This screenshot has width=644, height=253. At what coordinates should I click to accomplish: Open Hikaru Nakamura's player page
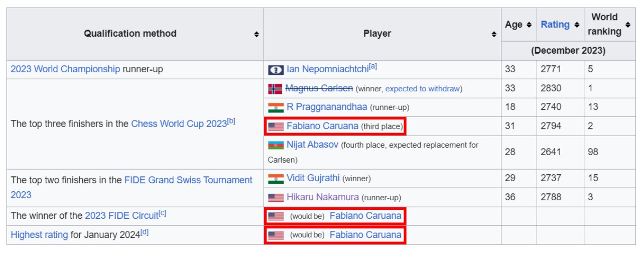323,197
